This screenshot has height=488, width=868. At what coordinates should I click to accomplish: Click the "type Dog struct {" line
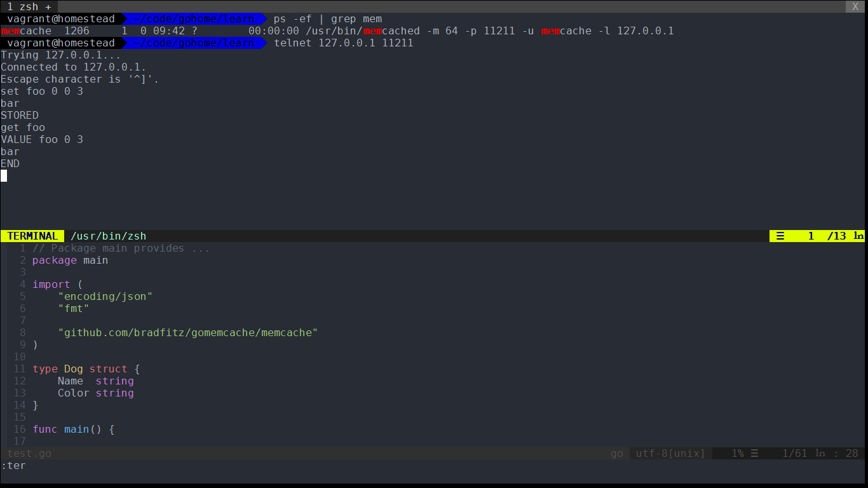pos(86,369)
